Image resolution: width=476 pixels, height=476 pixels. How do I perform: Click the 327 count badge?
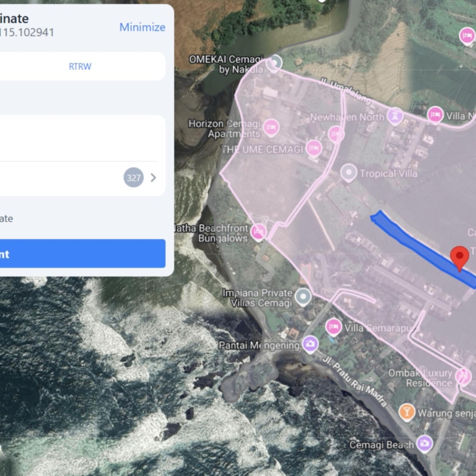(x=134, y=178)
